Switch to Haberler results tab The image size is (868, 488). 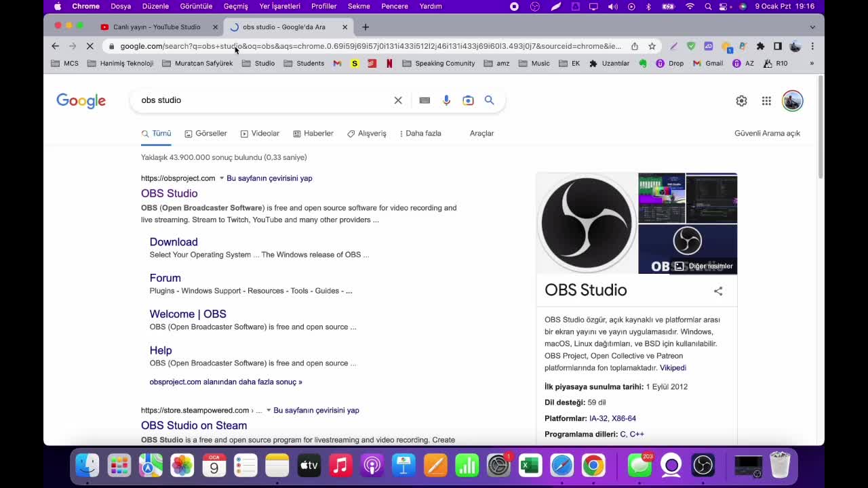313,134
